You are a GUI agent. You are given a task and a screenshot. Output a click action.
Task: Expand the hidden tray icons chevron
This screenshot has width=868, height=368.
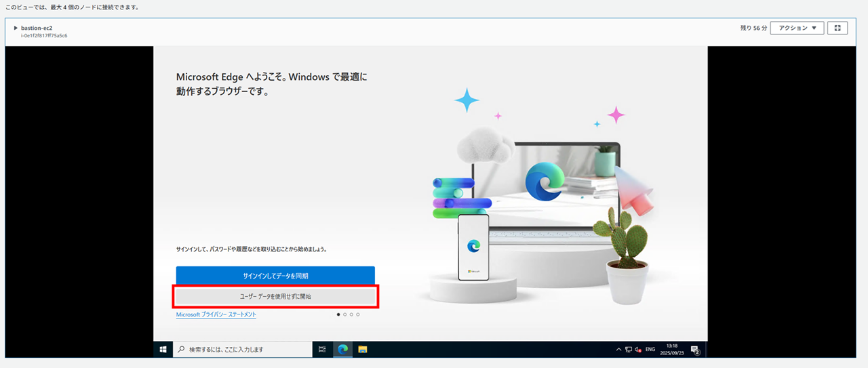coord(618,350)
